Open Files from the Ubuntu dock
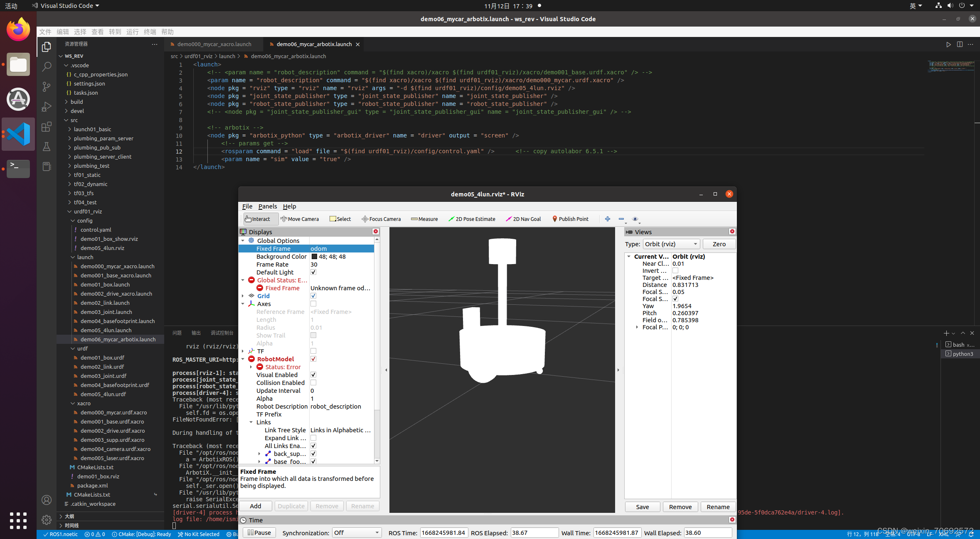The height and width of the screenshot is (539, 980). tap(18, 64)
